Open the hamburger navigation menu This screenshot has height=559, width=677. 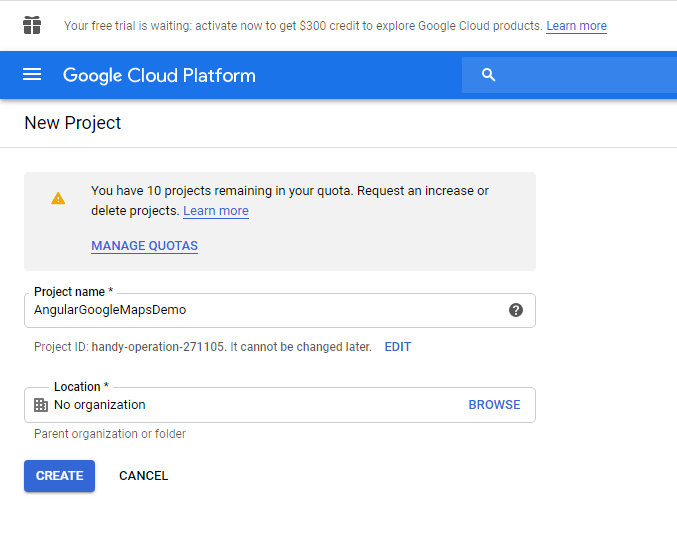pos(32,75)
